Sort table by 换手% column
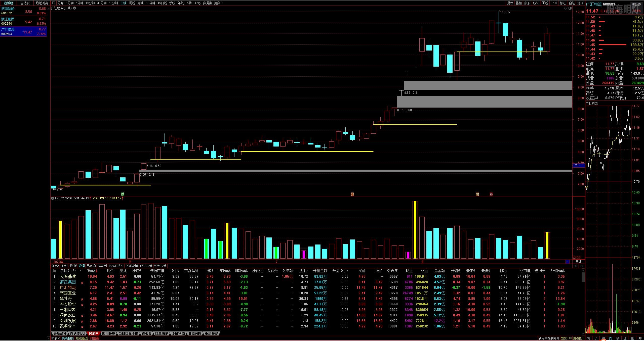The width and height of the screenshot is (644, 341). pos(175,271)
